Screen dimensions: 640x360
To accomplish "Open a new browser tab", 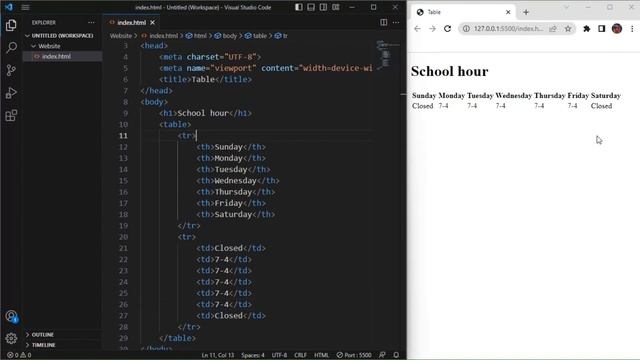I will [526, 12].
